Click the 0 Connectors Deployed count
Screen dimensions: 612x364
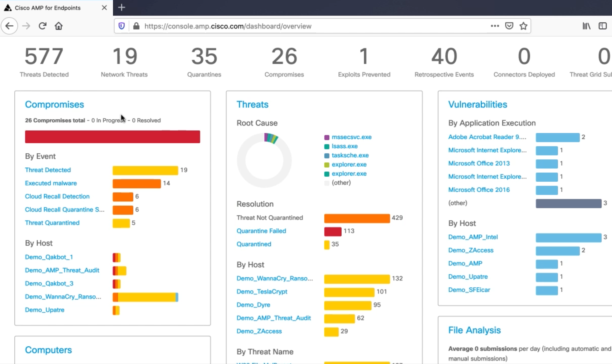click(524, 56)
